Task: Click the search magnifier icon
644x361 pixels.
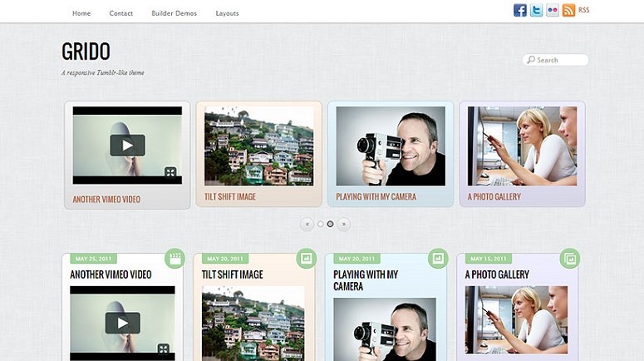Action: tap(531, 60)
